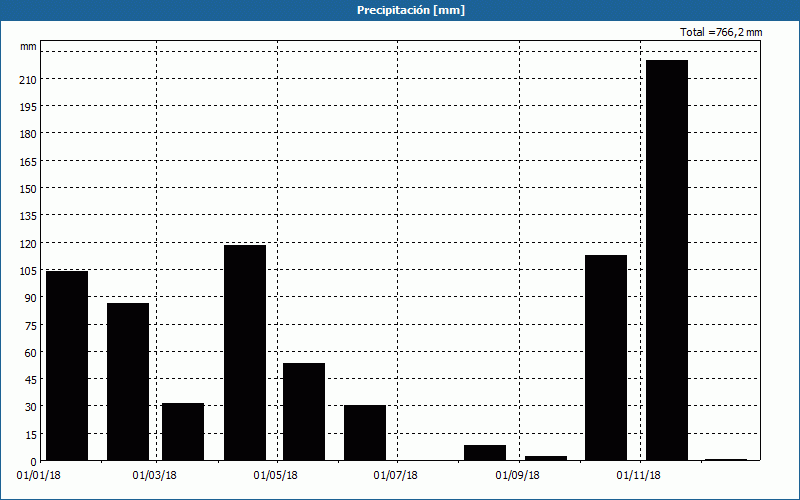The image size is (800, 500).
Task: Click the 180 y-axis label
Action: (29, 134)
